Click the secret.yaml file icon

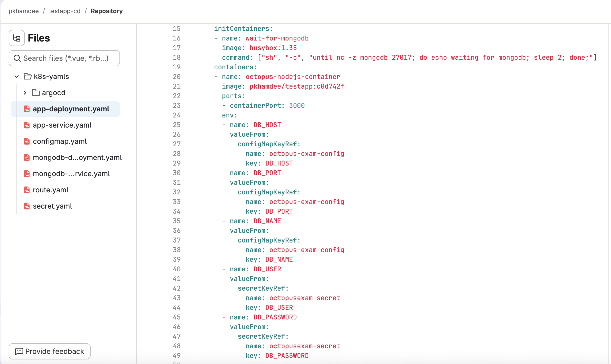click(x=27, y=206)
